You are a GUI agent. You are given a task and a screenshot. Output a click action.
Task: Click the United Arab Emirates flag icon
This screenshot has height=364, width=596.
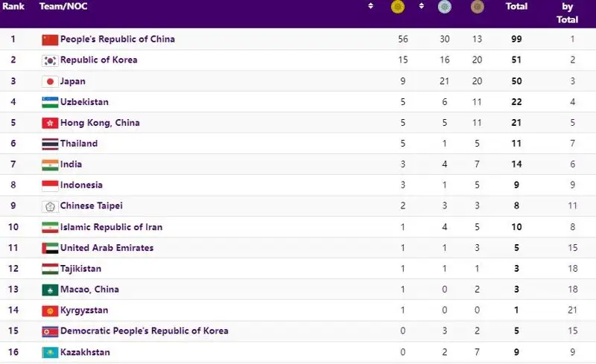tap(50, 248)
